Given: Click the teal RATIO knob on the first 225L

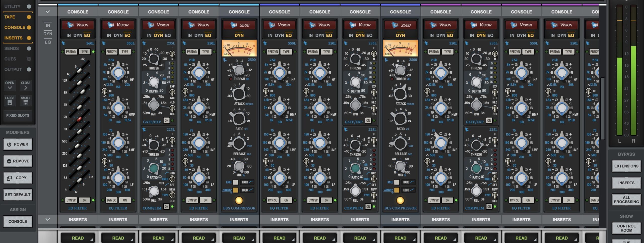Looking at the screenshot, I should pos(154,168).
